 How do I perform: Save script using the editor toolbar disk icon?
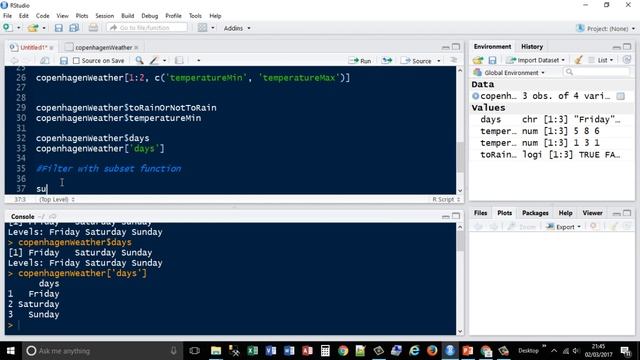pos(64,60)
